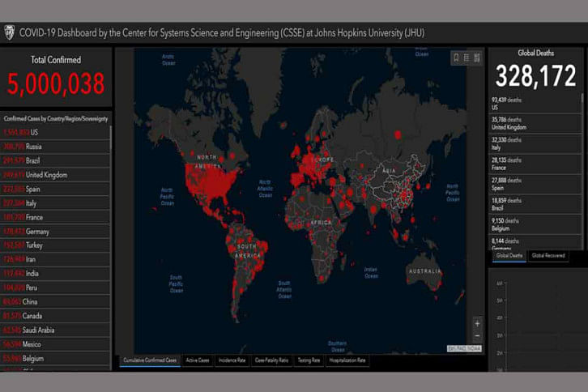588x392 pixels.
Task: Open the map bookmarks icon
Action: click(x=456, y=58)
